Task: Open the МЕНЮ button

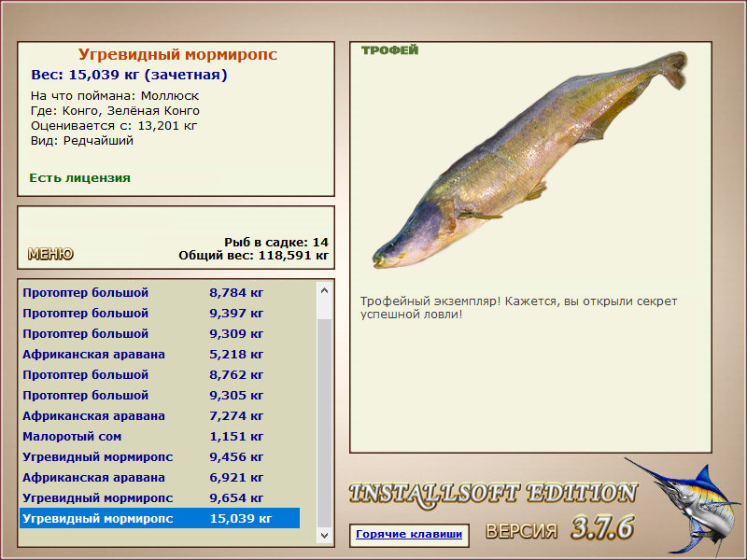Action: [x=50, y=254]
